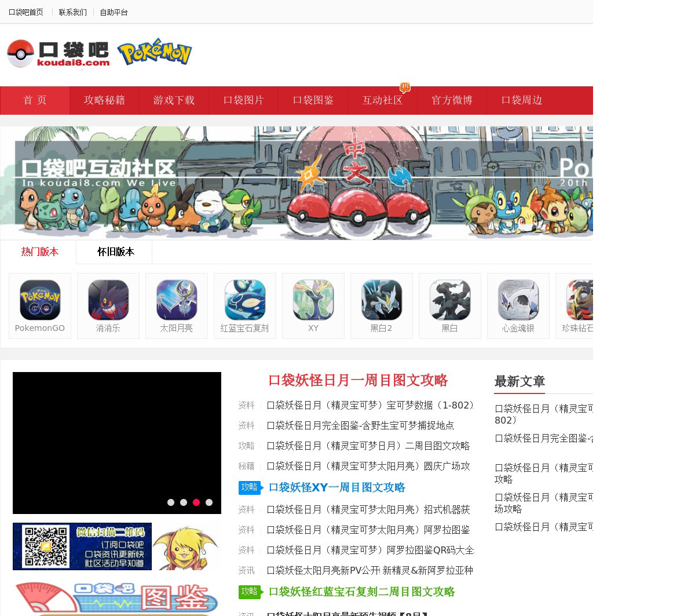
Task: Open article 圆庆广场攻略
Action: click(368, 466)
